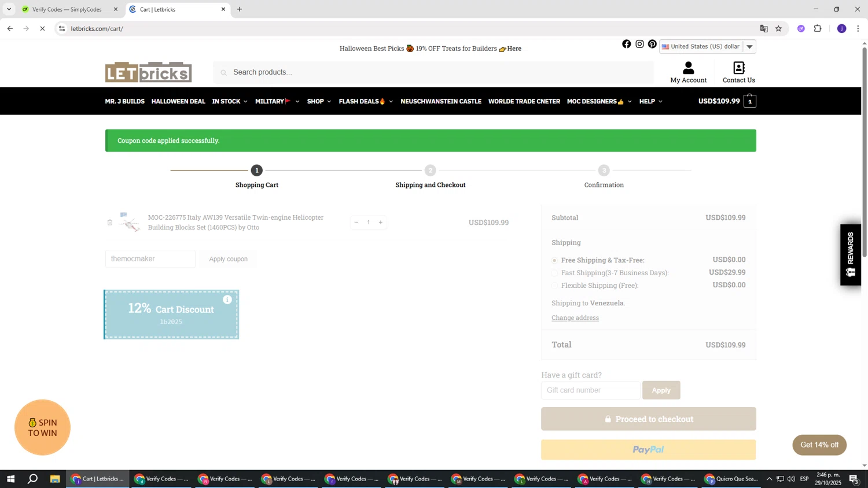This screenshot has width=868, height=488.
Task: Open a new browser tab
Action: (x=240, y=9)
